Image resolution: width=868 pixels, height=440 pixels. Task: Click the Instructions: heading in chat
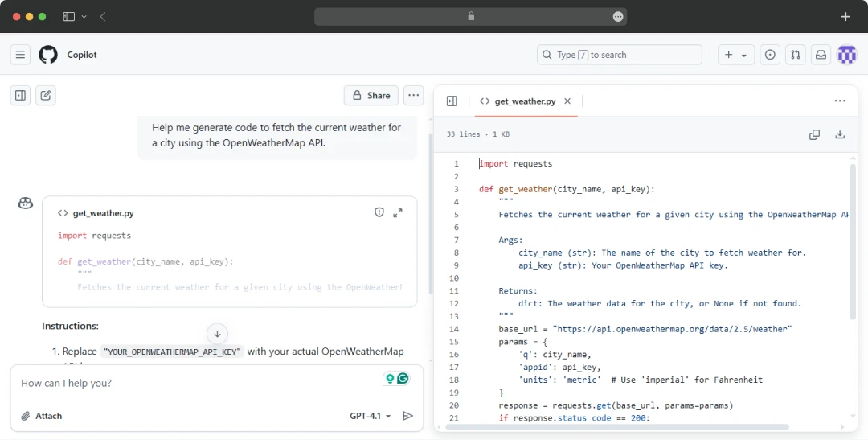point(70,326)
